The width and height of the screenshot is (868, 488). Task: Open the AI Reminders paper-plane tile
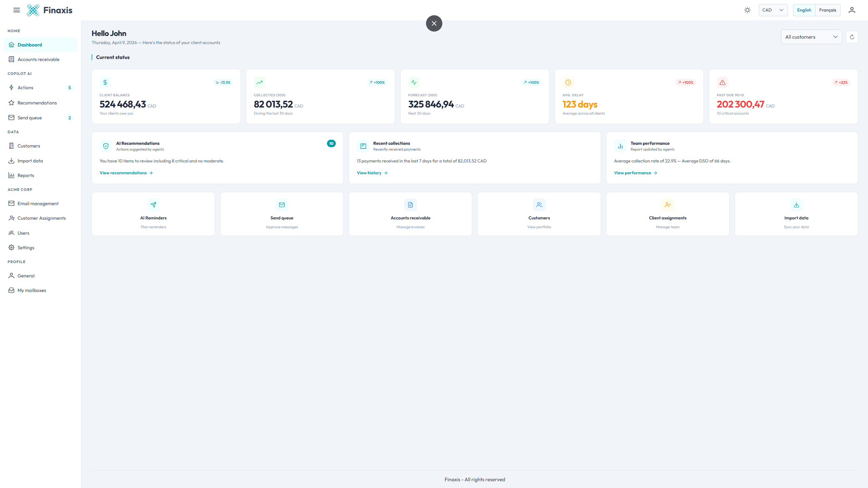(x=153, y=205)
